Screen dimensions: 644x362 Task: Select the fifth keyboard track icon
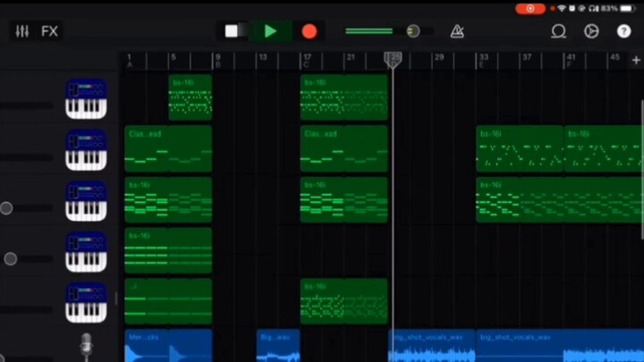pos(86,302)
